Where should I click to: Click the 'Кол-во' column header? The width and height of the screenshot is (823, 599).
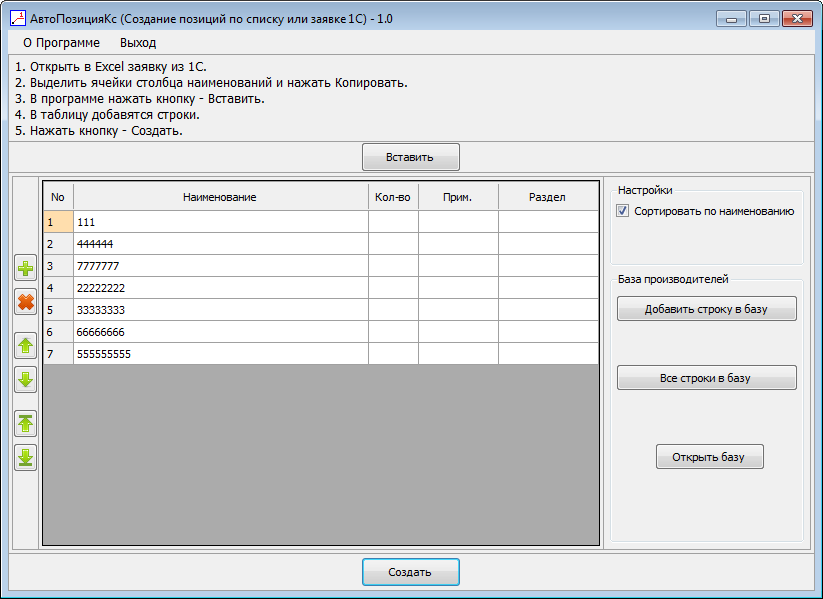(393, 197)
